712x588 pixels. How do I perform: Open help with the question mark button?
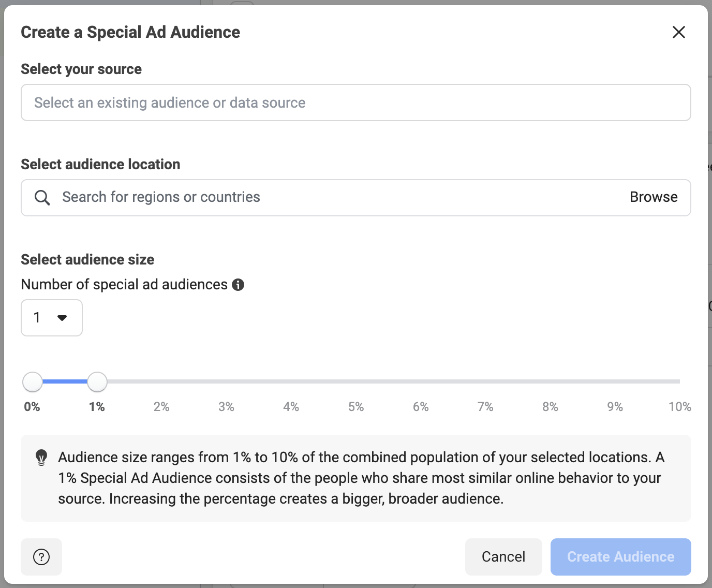(x=41, y=557)
